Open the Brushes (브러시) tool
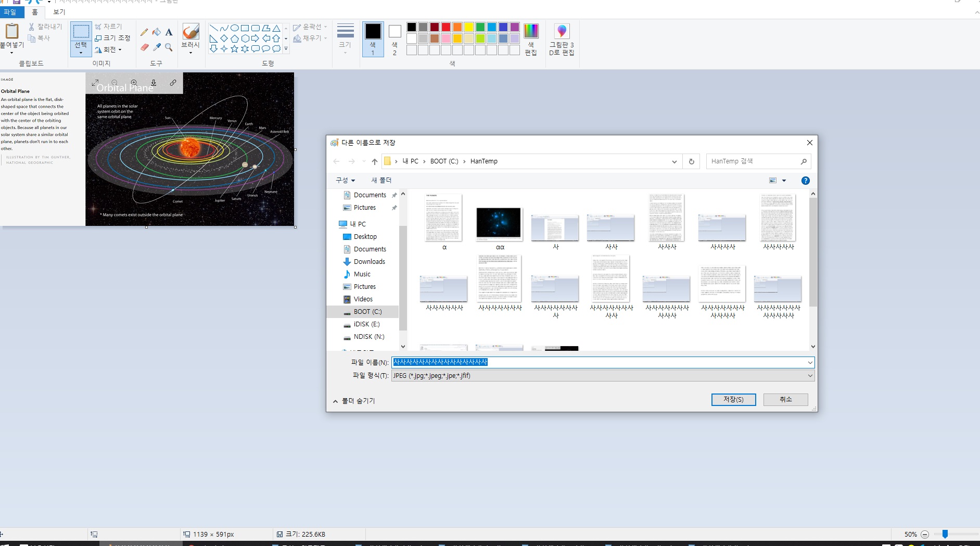Image resolution: width=980 pixels, height=546 pixels. [x=190, y=39]
